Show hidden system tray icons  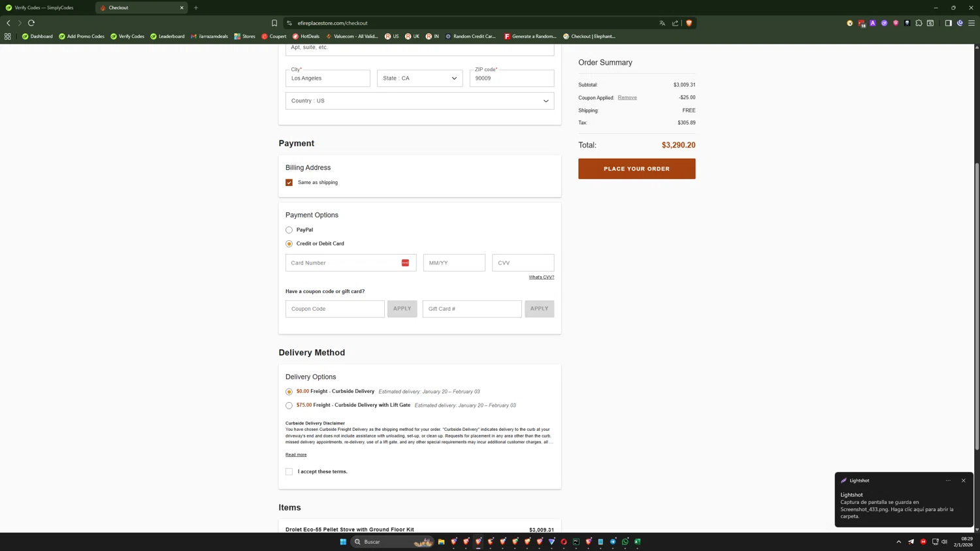898,541
